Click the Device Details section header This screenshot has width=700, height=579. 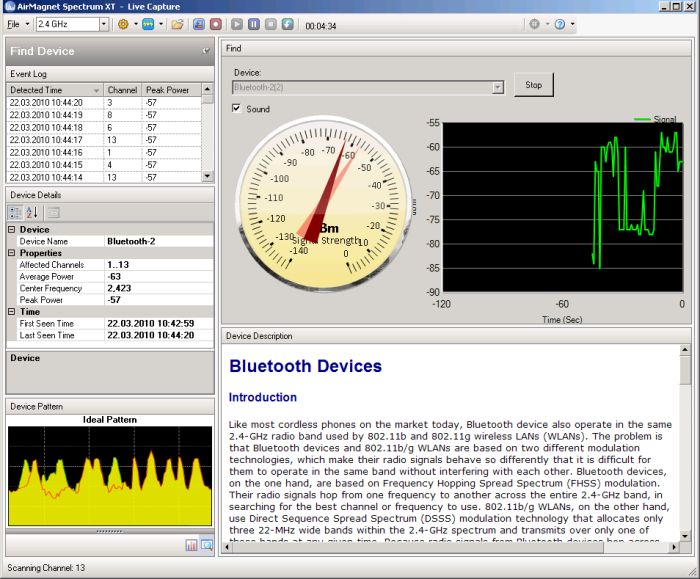coord(110,195)
